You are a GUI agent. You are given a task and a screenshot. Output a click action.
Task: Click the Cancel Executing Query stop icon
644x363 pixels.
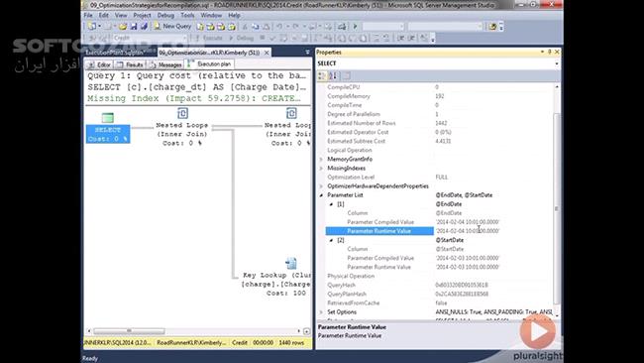pos(262,38)
